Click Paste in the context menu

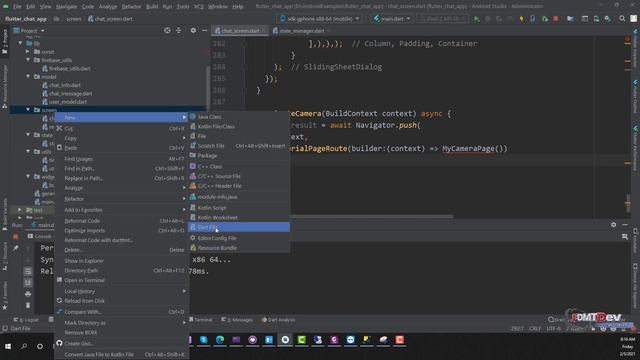(x=121, y=148)
